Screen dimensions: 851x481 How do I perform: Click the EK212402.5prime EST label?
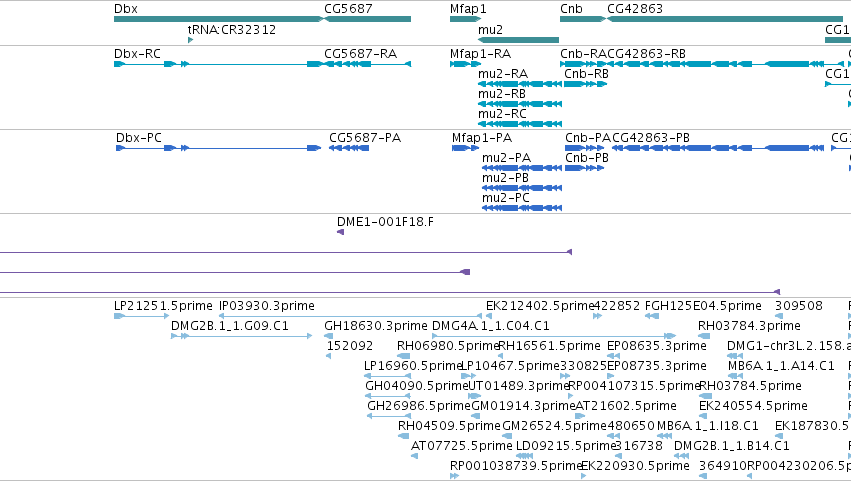(540, 306)
